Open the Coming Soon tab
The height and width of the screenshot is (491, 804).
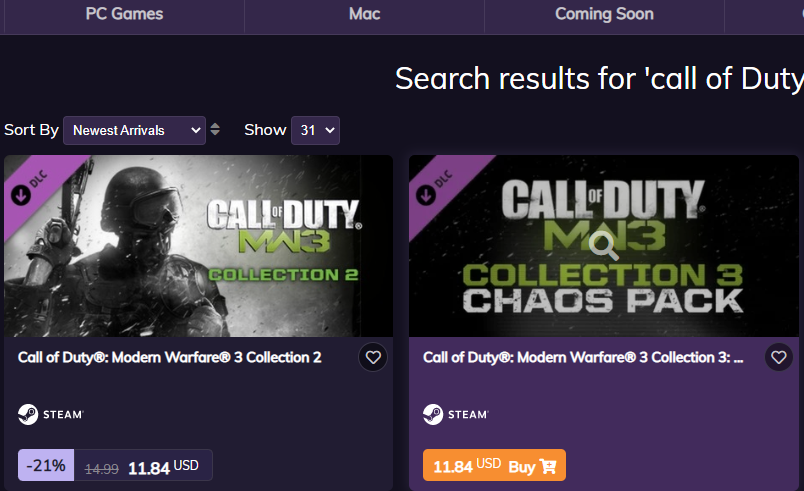click(604, 14)
